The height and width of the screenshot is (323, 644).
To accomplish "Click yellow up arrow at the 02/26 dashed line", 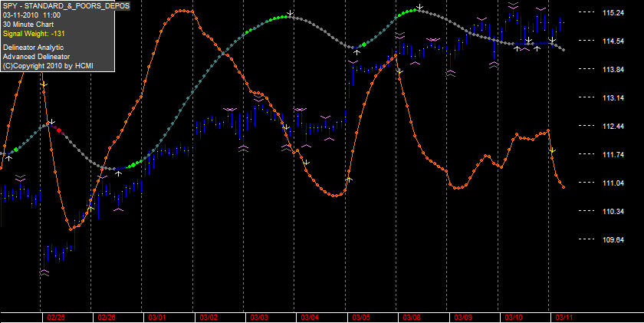I will coord(91,209).
